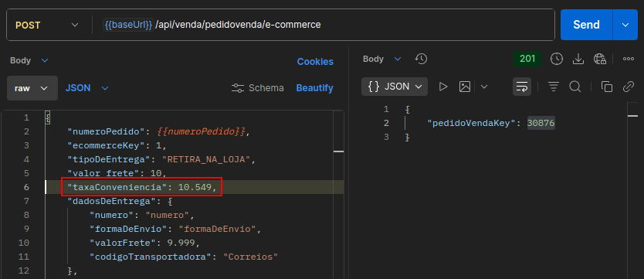This screenshot has width=644, height=279.
Task: Expand the response Body dropdown
Action: 381,60
